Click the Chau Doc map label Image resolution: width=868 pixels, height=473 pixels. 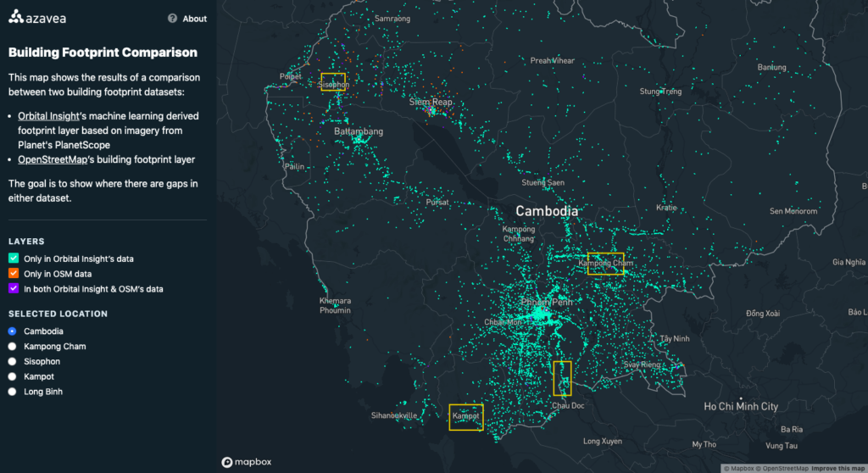568,405
